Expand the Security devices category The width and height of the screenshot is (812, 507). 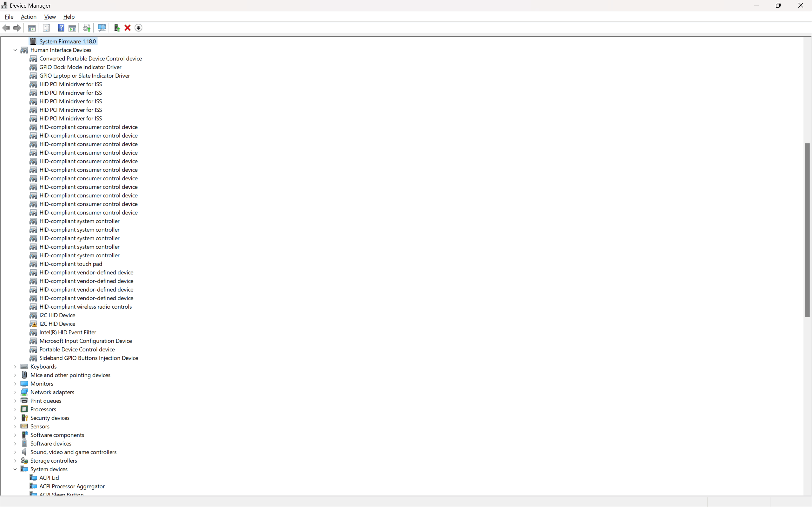coord(15,418)
